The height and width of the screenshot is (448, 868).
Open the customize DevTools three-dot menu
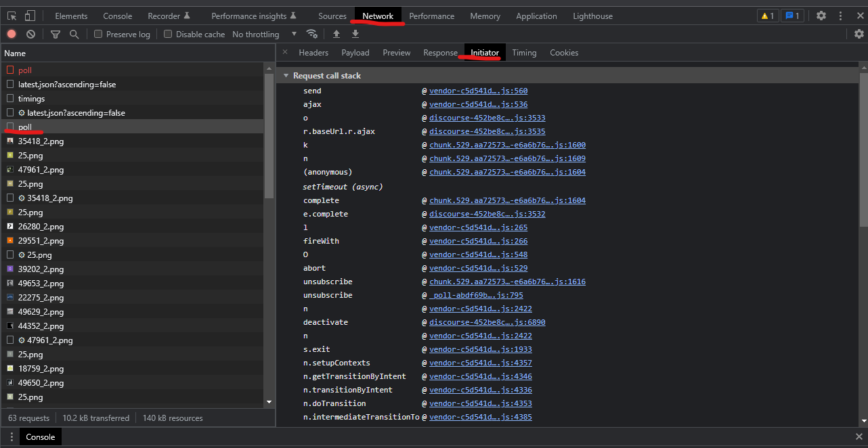coord(840,16)
